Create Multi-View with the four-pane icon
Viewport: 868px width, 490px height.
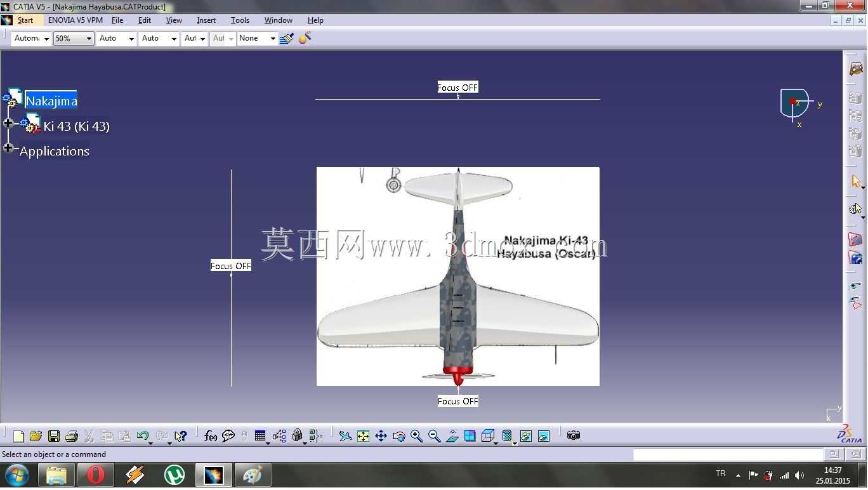470,436
